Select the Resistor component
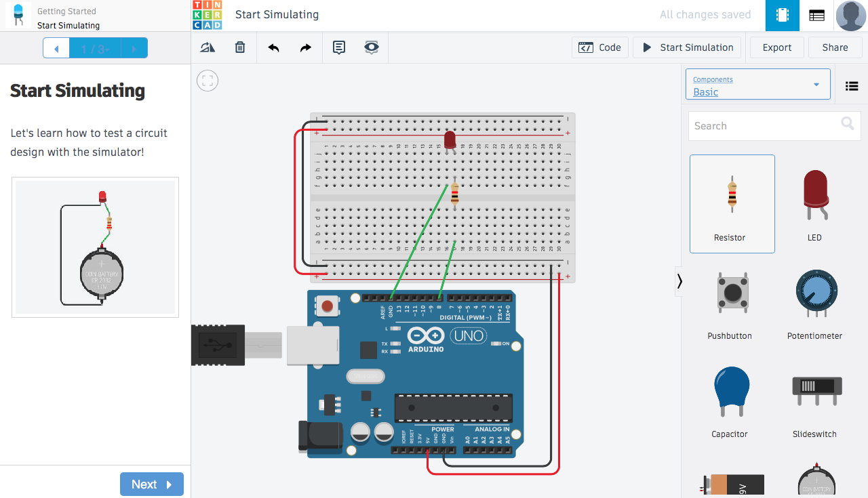This screenshot has width=868, height=498. tap(732, 204)
